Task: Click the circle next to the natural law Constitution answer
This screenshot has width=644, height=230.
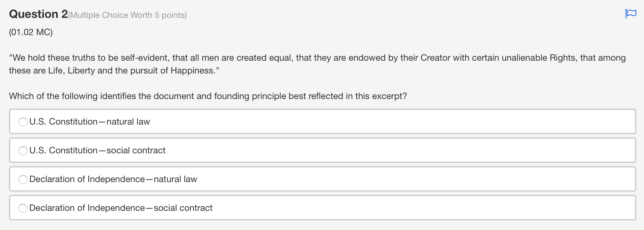Action: [x=23, y=122]
